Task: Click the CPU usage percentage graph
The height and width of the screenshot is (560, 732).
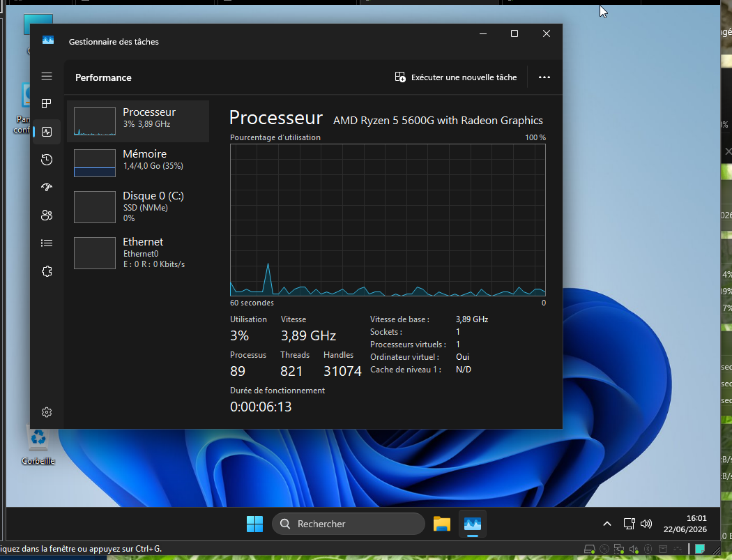Action: pyautogui.click(x=388, y=220)
